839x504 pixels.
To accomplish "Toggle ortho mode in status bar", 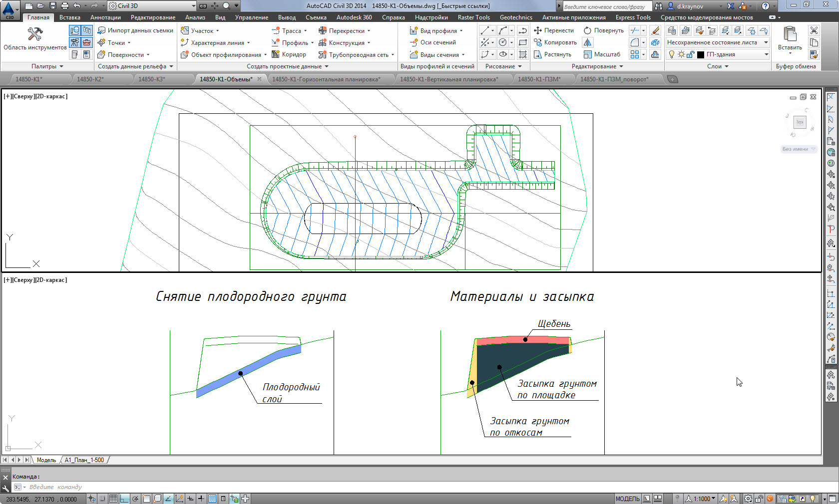I will click(124, 499).
